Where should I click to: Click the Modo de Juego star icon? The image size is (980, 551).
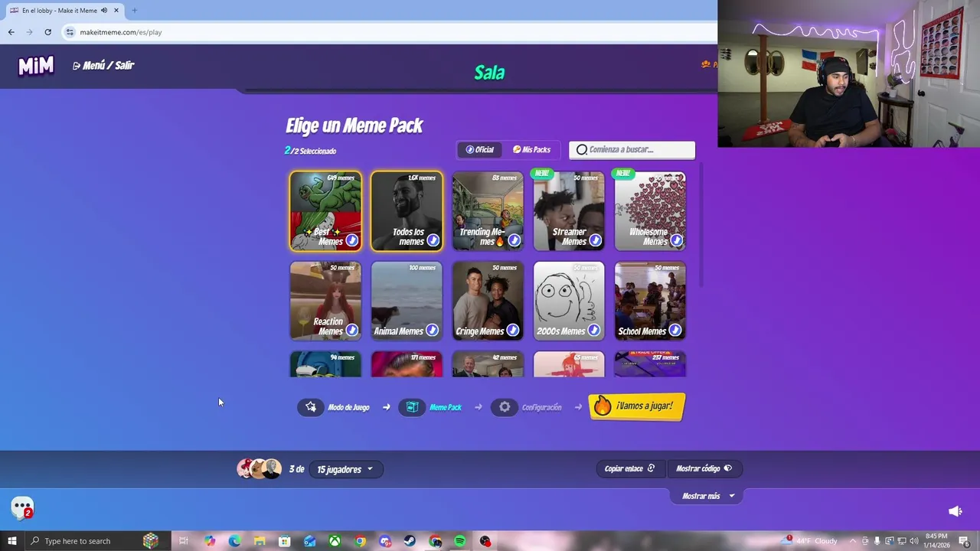311,407
